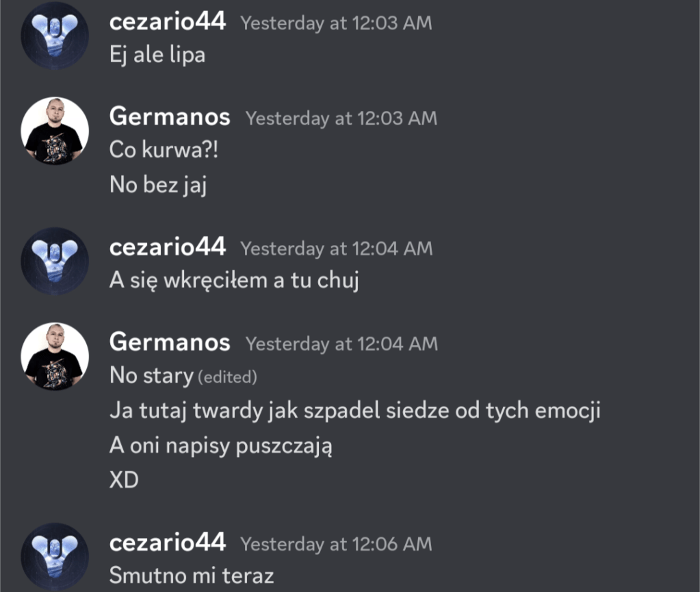Open Germanos profile above 'No stary'

click(x=170, y=342)
